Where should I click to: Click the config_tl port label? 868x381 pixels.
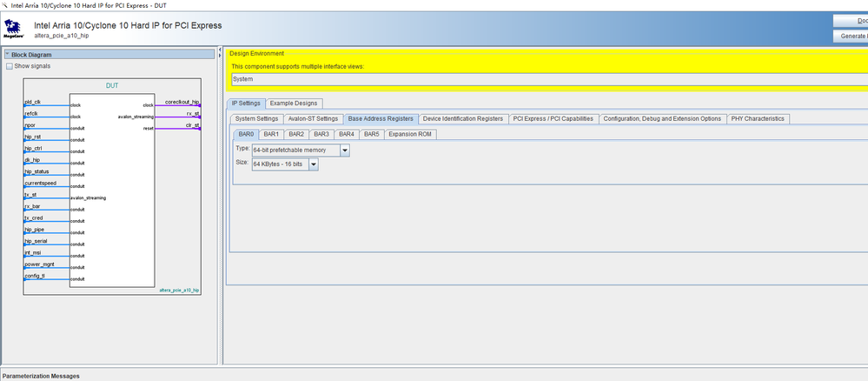coord(35,276)
